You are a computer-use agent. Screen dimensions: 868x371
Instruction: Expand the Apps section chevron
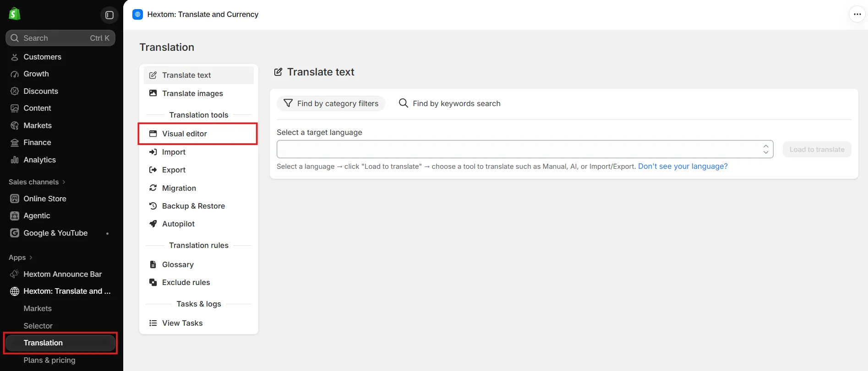point(31,258)
